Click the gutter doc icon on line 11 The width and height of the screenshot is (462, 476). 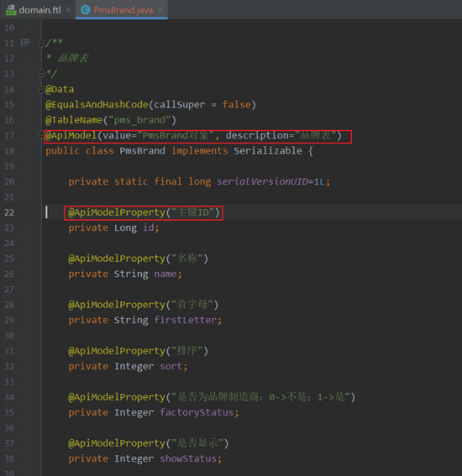click(25, 43)
